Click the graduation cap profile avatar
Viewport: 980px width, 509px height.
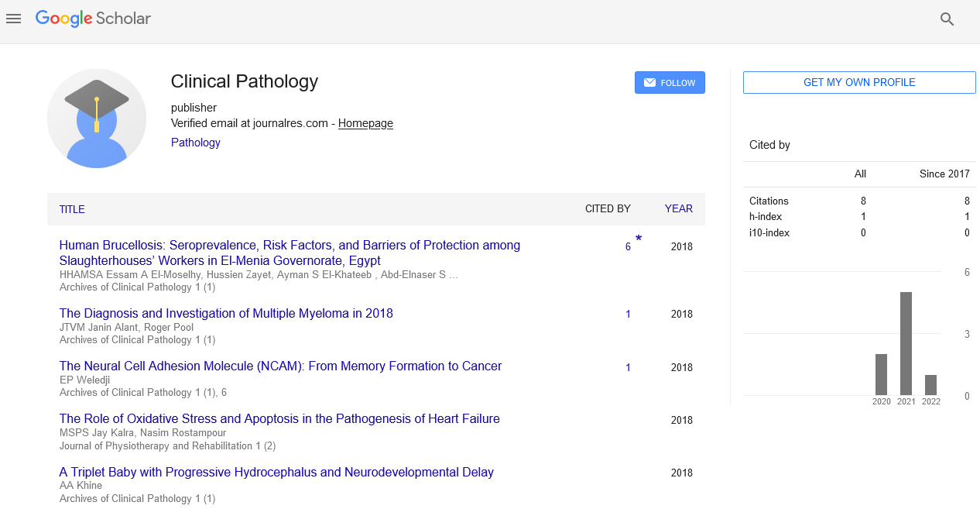(97, 119)
